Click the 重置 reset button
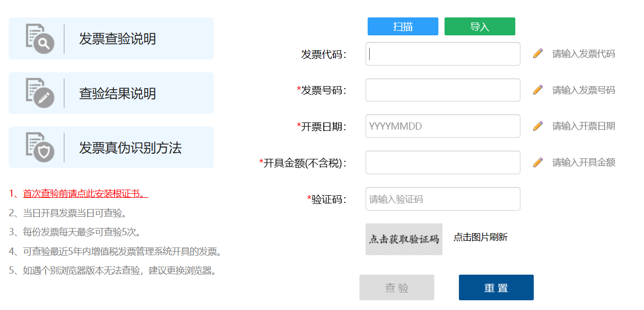Image resolution: width=644 pixels, height=310 pixels. coord(496,287)
